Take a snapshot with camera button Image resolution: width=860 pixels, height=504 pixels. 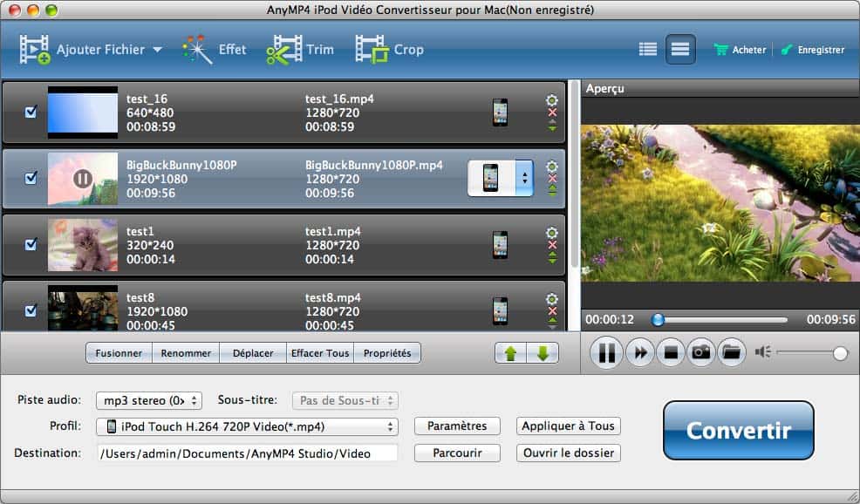tap(701, 352)
